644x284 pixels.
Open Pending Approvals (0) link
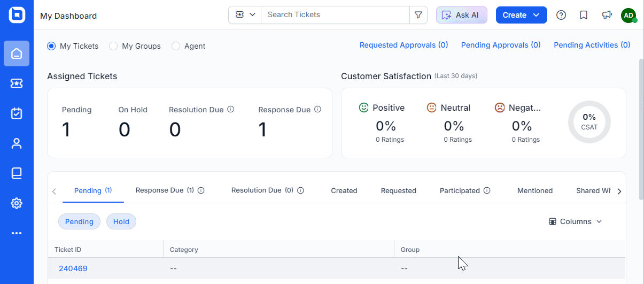(501, 45)
